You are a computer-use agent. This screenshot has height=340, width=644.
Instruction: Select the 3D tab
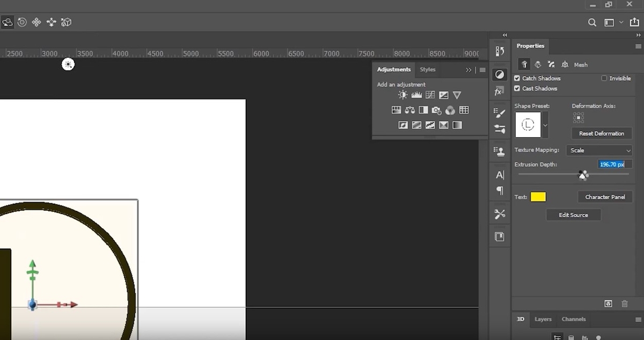tap(520, 319)
